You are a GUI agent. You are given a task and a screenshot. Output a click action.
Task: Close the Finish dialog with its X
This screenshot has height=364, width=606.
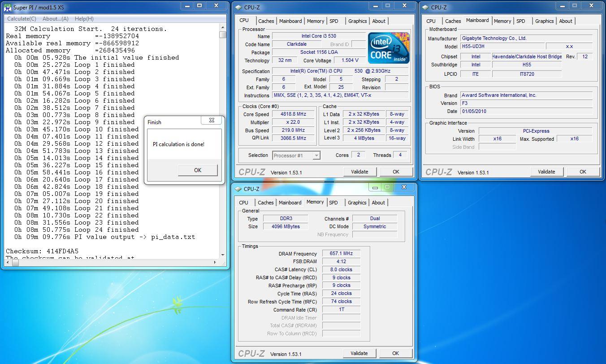[x=211, y=120]
